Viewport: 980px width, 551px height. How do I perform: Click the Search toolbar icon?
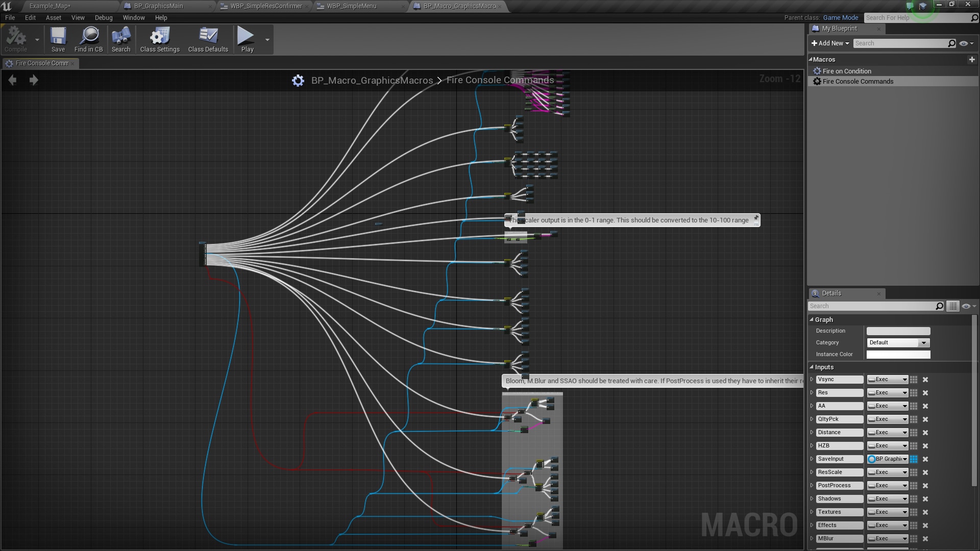[121, 38]
